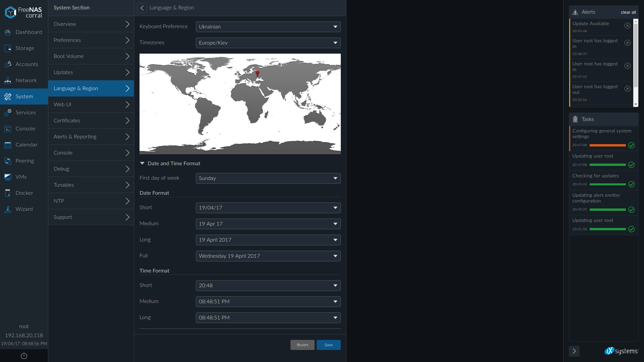Open the Docker section icon
Image resolution: width=644 pixels, height=362 pixels.
(x=8, y=193)
